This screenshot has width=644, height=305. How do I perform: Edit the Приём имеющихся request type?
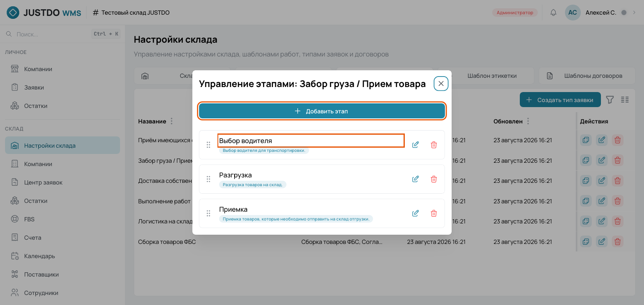[x=602, y=140]
